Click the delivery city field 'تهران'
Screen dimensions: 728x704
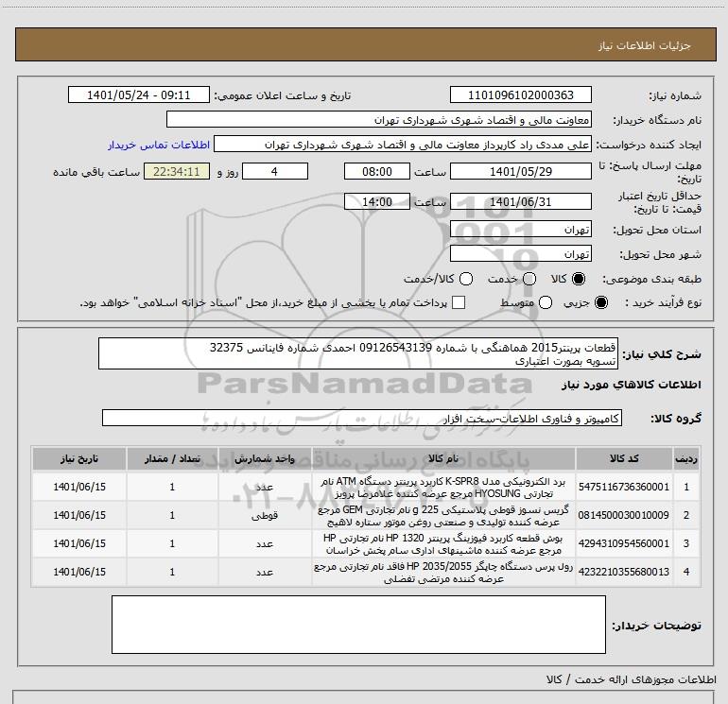click(x=520, y=253)
